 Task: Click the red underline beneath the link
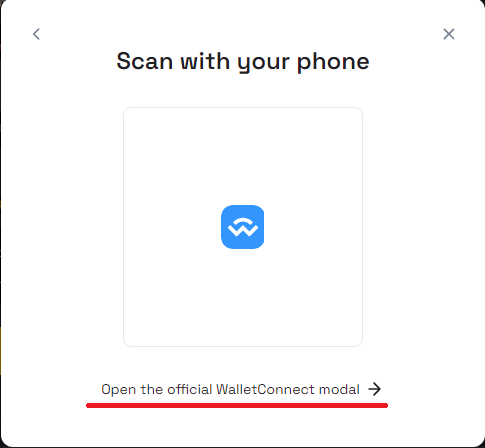[x=237, y=405]
